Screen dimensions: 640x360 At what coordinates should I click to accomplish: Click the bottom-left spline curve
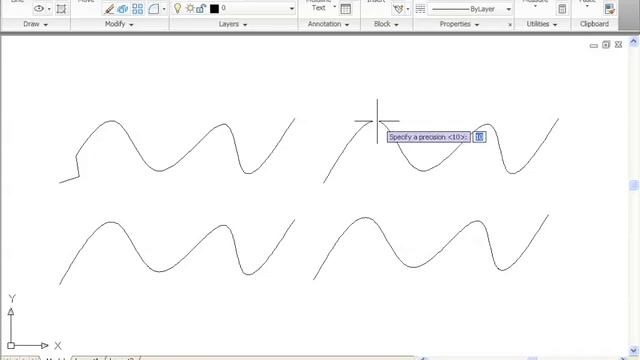(x=178, y=253)
